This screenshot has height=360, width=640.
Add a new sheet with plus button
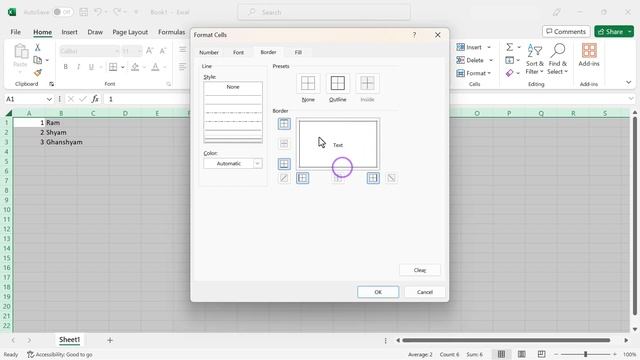coord(110,340)
